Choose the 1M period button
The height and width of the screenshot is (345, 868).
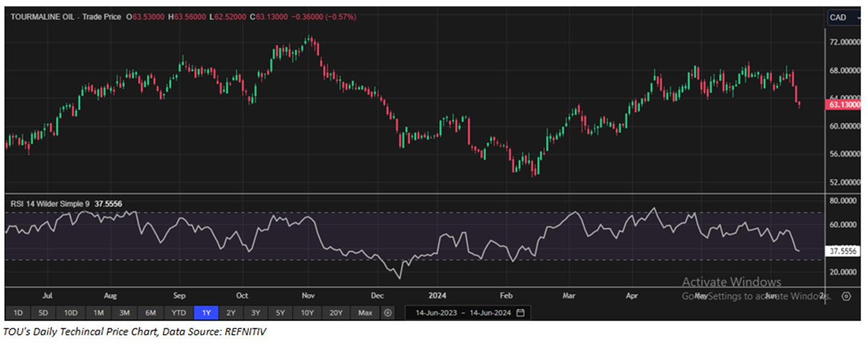click(98, 313)
